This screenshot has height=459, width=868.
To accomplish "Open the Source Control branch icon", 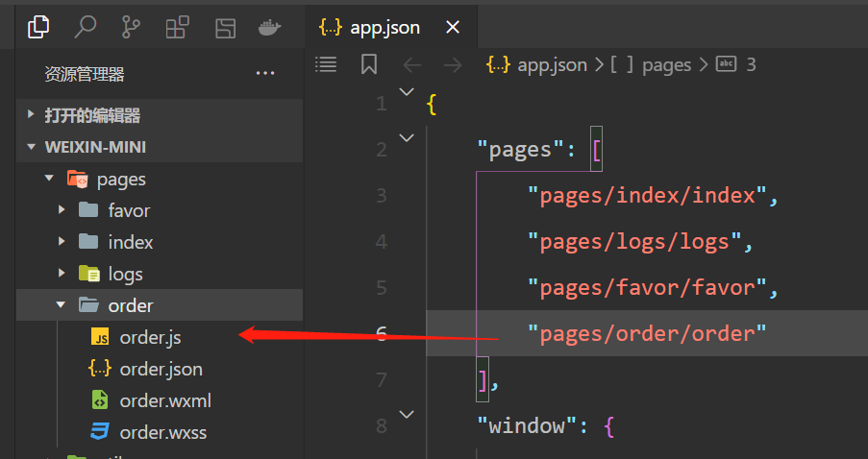I will (x=132, y=27).
